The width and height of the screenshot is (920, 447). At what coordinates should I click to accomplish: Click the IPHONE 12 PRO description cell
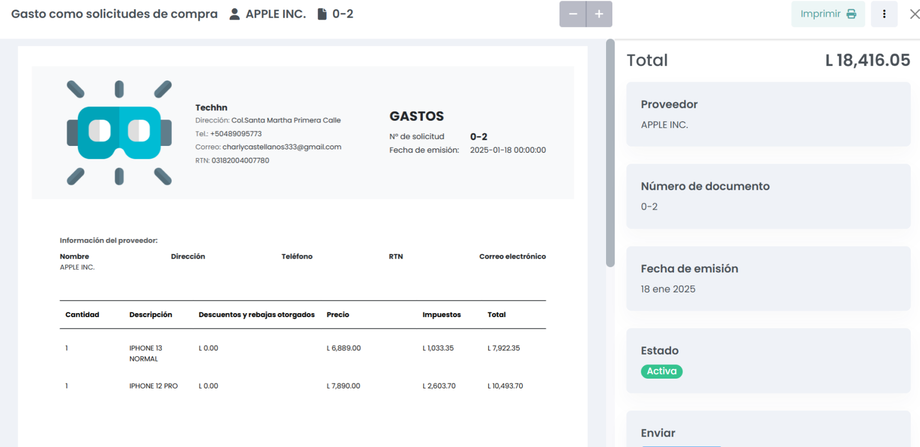[154, 386]
